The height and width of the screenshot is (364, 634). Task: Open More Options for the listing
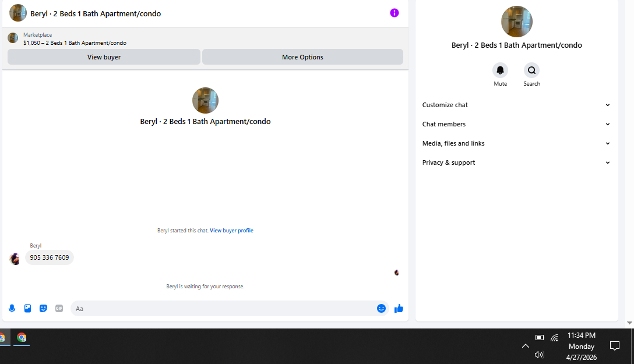click(x=302, y=57)
